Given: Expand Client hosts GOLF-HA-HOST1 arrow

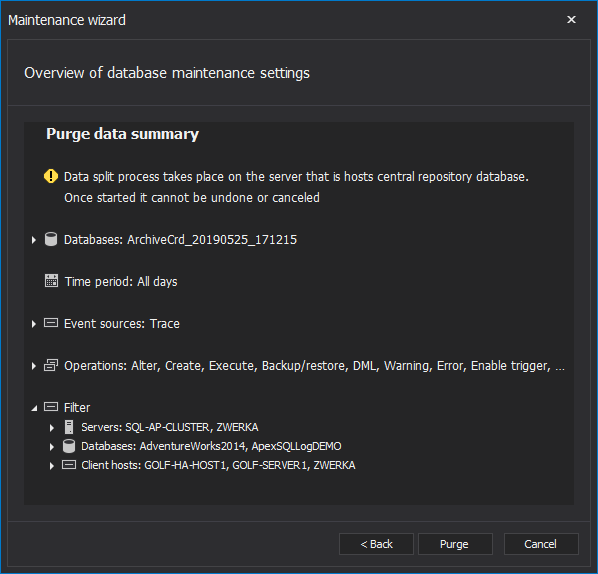Looking at the screenshot, I should [x=52, y=466].
